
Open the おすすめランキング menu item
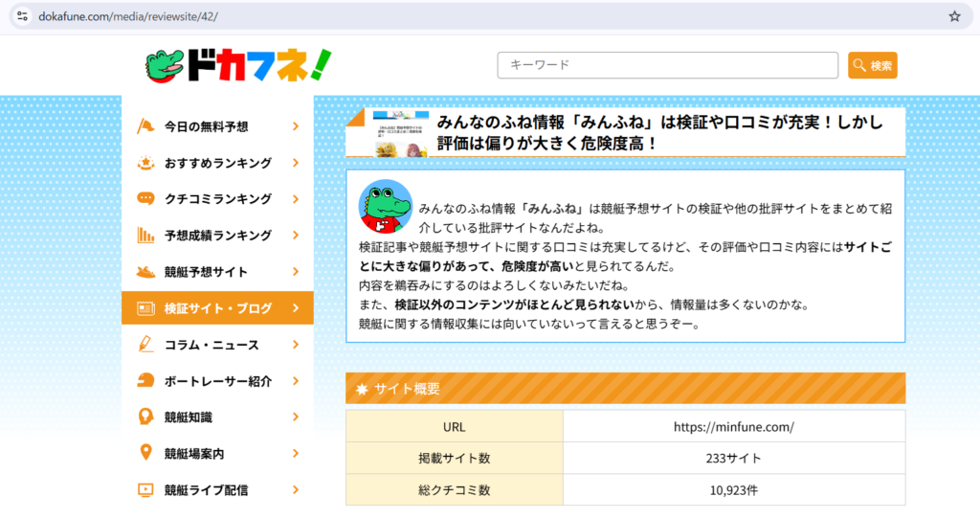click(217, 163)
